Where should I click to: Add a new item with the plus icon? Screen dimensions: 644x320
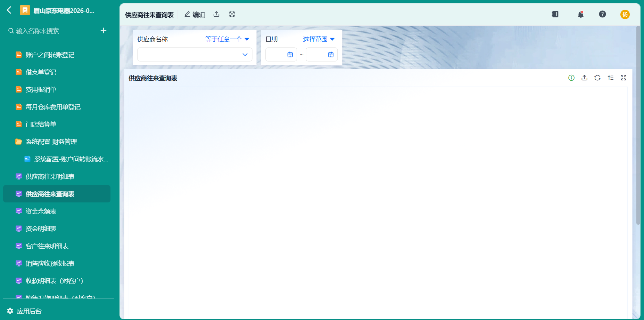(104, 31)
